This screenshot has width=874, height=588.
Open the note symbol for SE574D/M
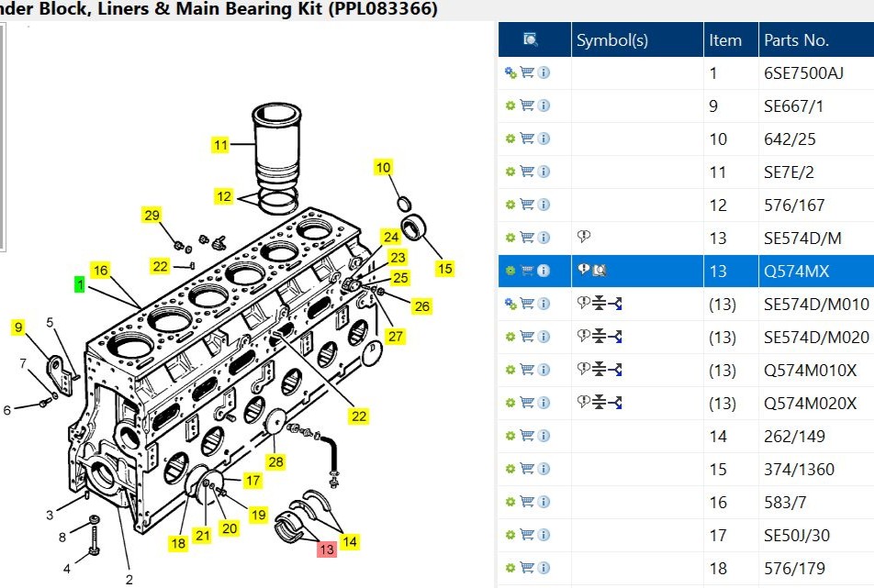click(584, 237)
